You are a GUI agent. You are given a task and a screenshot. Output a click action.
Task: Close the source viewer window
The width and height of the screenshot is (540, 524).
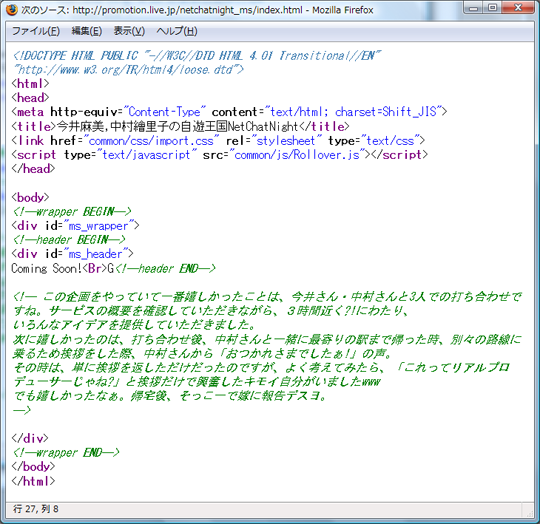(518, 8)
